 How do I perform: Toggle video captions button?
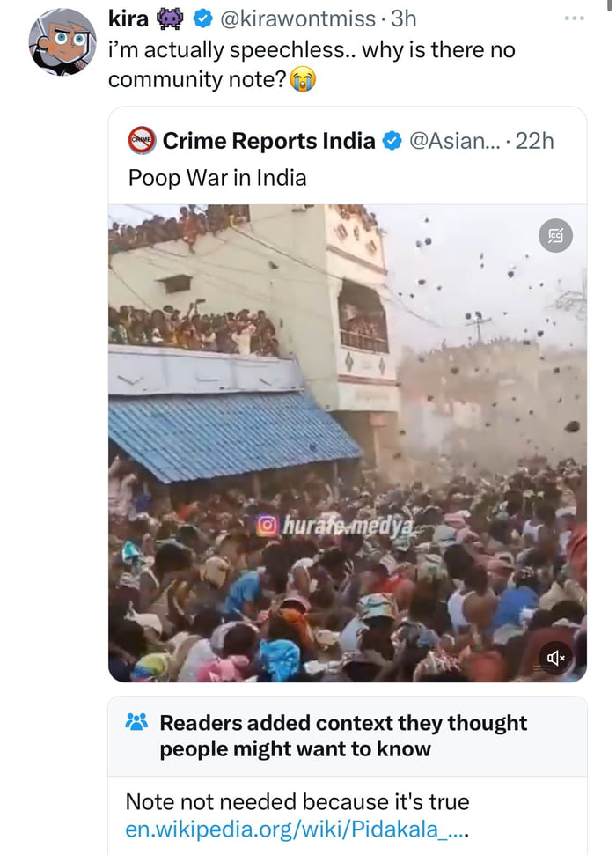pyautogui.click(x=555, y=235)
